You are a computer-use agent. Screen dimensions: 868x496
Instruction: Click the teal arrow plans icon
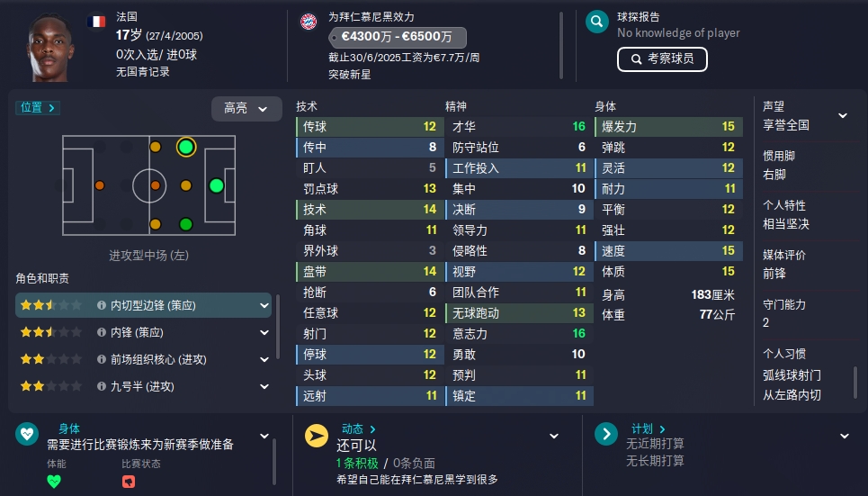coord(606,434)
